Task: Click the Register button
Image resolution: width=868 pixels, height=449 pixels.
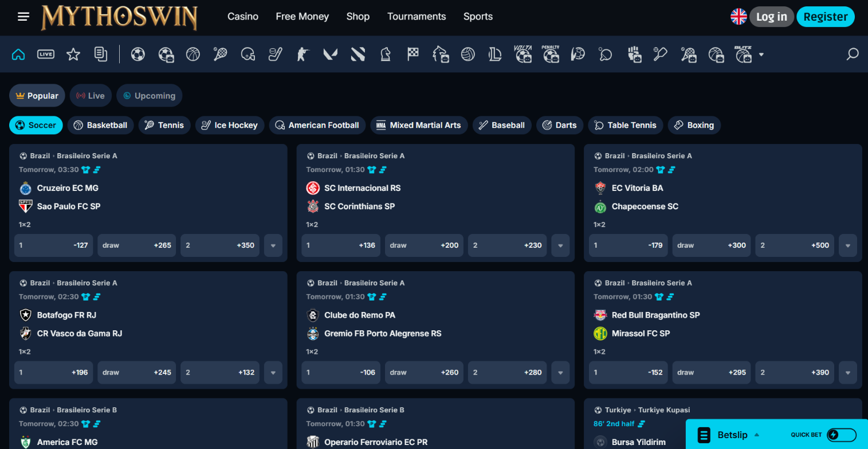Action: pyautogui.click(x=826, y=17)
